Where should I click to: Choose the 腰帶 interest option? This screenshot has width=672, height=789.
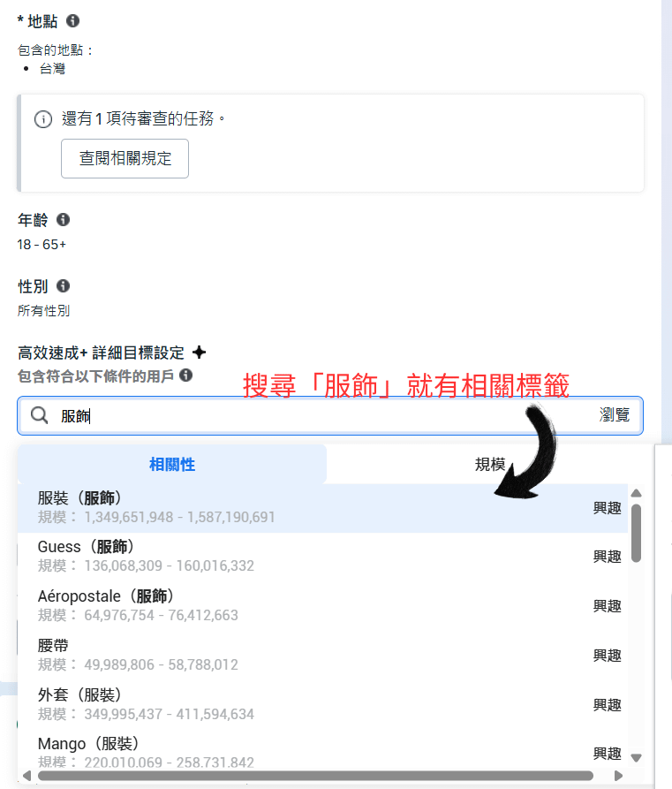pyautogui.click(x=322, y=656)
